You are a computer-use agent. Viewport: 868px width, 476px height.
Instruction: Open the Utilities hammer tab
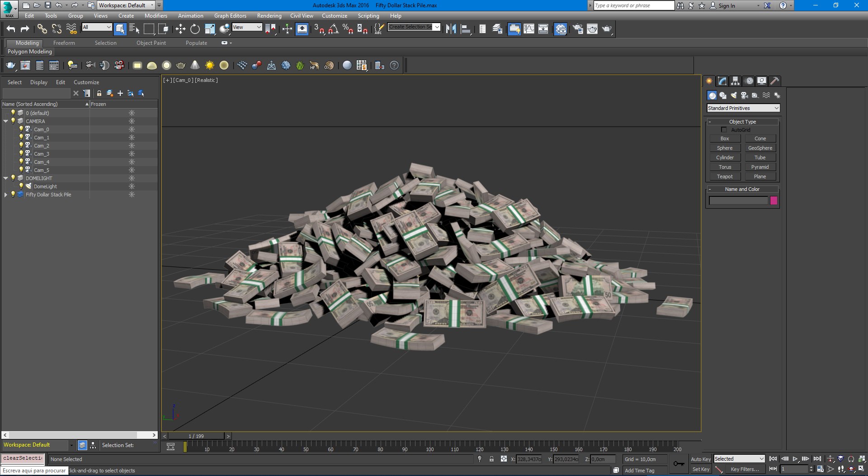pos(775,81)
